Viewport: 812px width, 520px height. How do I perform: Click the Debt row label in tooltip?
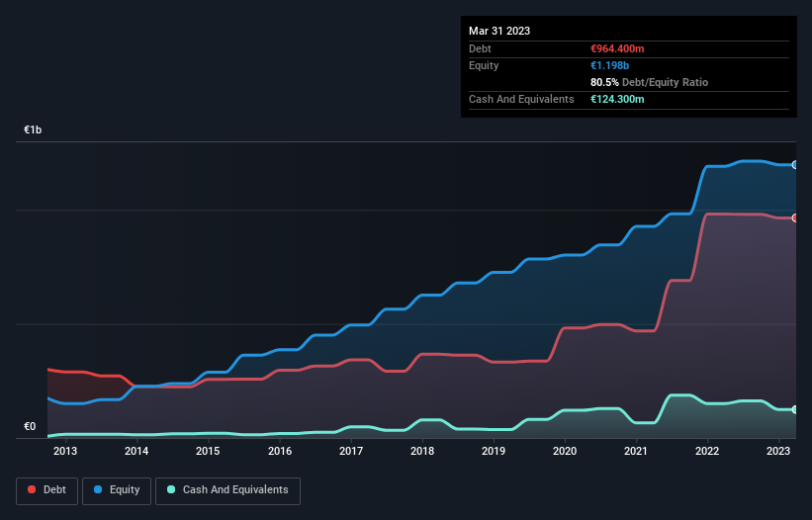(480, 48)
